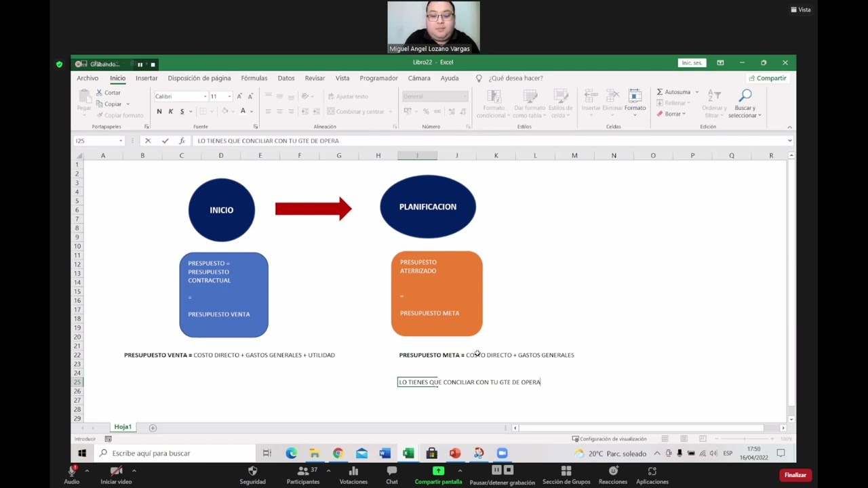The width and height of the screenshot is (868, 488).
Task: Switch to the Revisar tab
Action: 315,78
